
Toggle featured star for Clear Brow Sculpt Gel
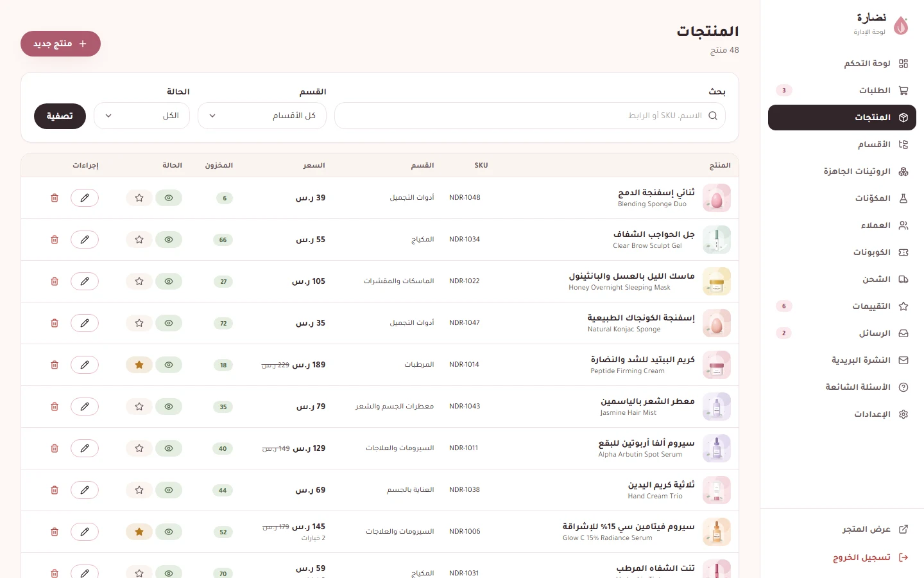(x=139, y=240)
